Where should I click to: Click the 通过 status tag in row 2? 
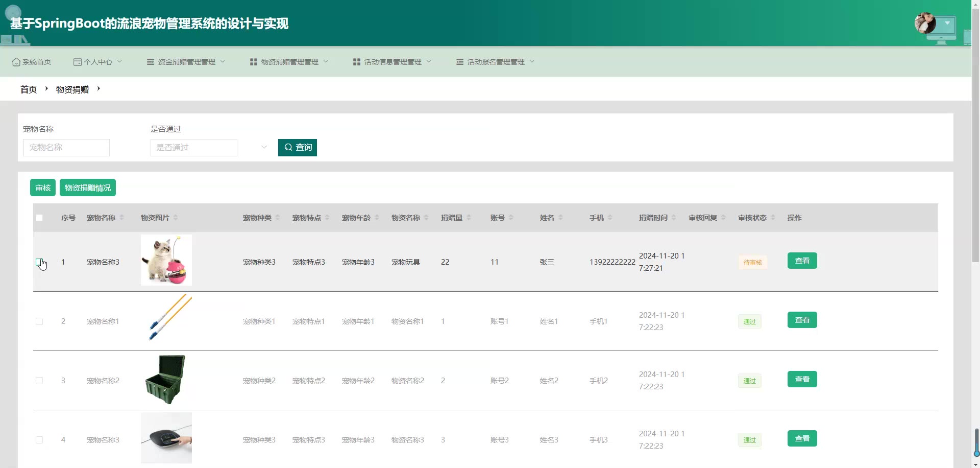pos(750,322)
